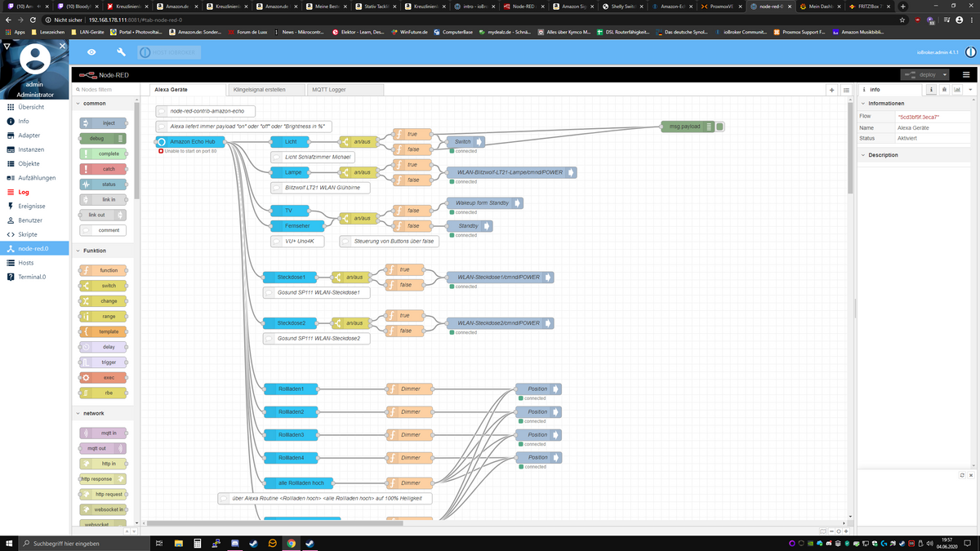Show the debug messages sidebar bug icon
The image size is (980, 551).
coord(944,90)
